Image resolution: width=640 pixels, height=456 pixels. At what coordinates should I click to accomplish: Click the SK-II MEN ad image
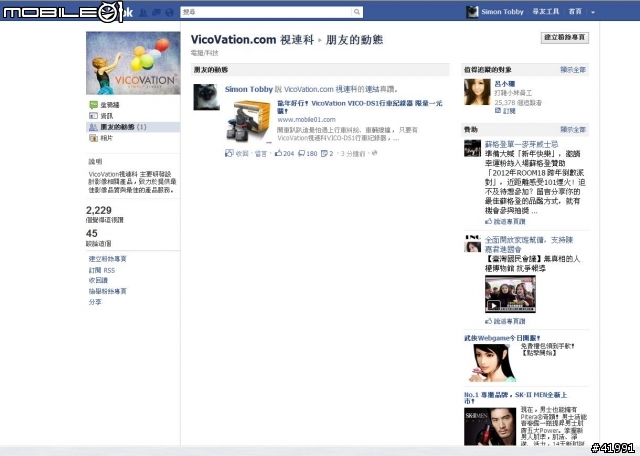tap(490, 426)
